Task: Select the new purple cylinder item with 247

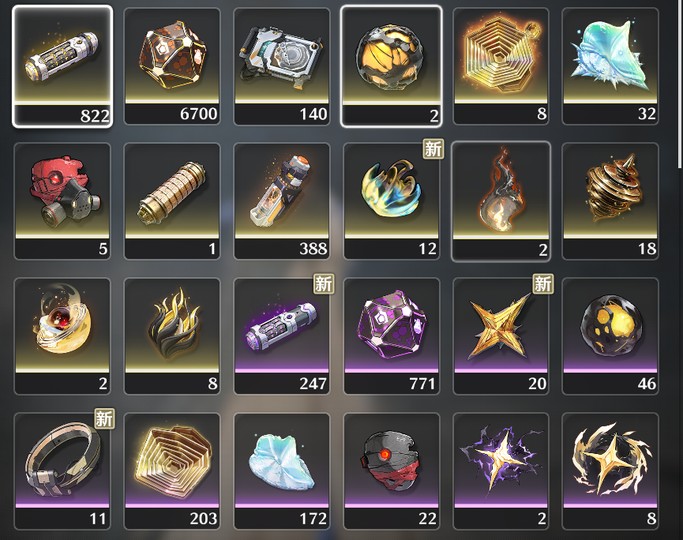Action: coord(282,336)
